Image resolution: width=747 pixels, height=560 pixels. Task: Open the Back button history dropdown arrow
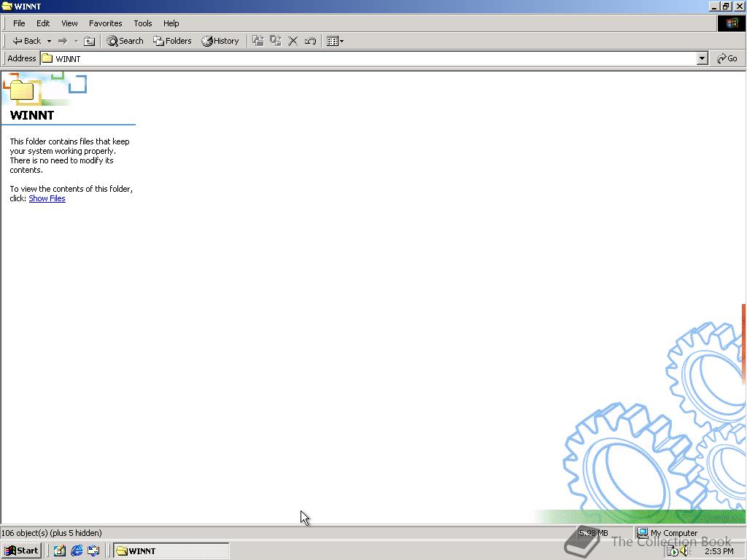49,41
